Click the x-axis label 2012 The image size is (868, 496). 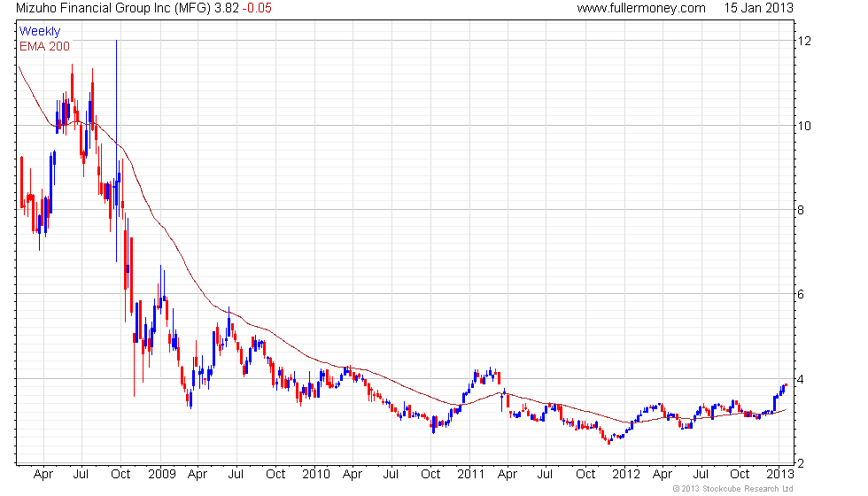click(x=626, y=474)
